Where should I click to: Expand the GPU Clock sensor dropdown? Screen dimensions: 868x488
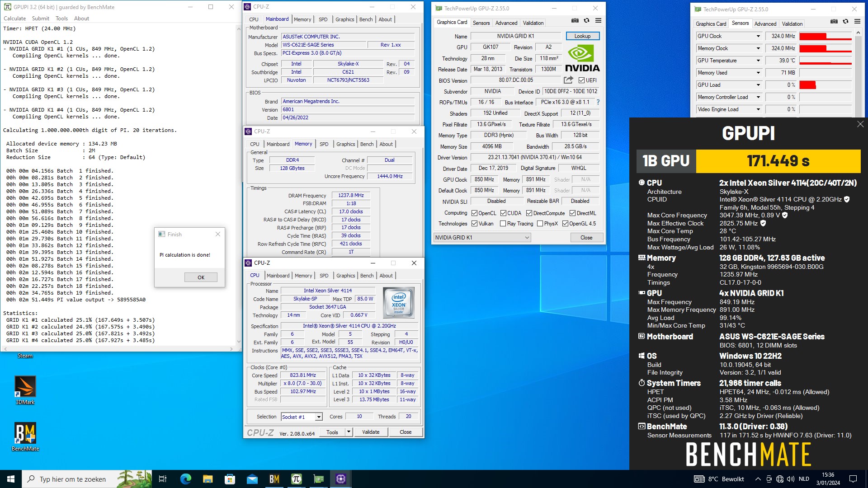click(758, 36)
